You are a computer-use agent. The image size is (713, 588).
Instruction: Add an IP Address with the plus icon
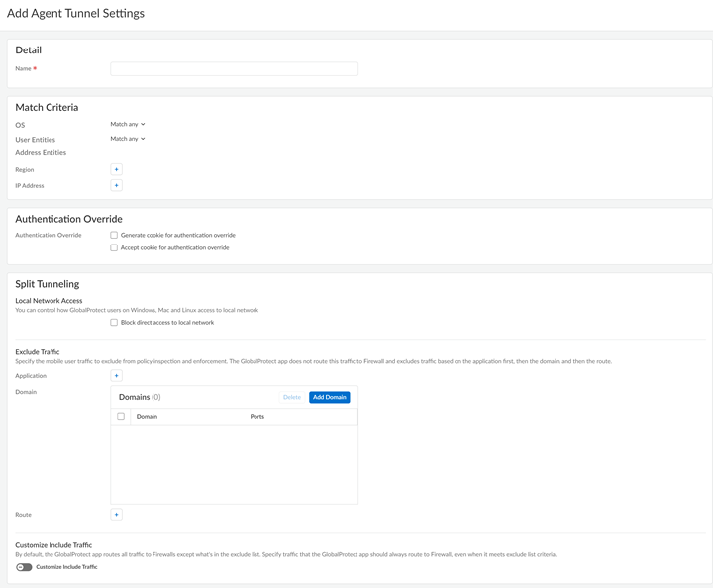(x=116, y=185)
